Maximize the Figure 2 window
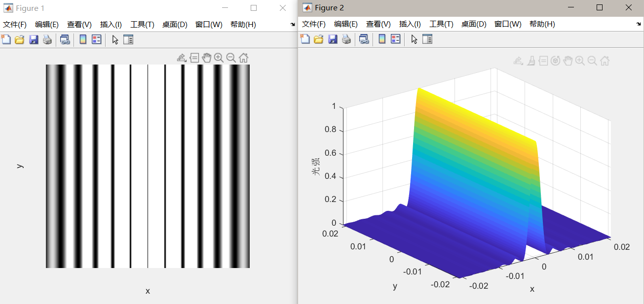Viewport: 644px width, 304px height. click(x=600, y=7)
